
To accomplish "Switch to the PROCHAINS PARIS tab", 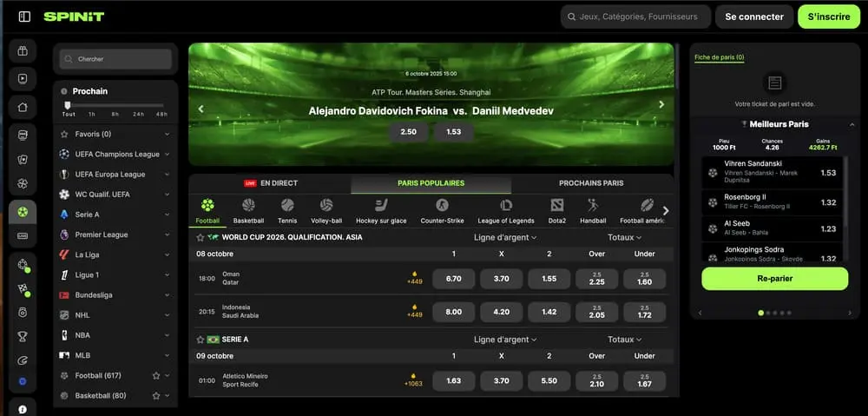I will coord(591,183).
